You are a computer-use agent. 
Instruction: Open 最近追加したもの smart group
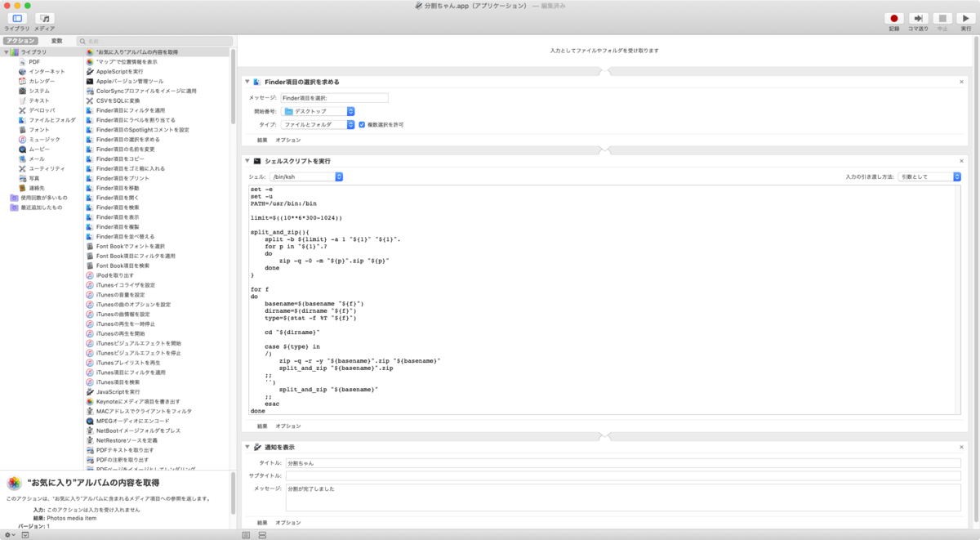tap(42, 208)
